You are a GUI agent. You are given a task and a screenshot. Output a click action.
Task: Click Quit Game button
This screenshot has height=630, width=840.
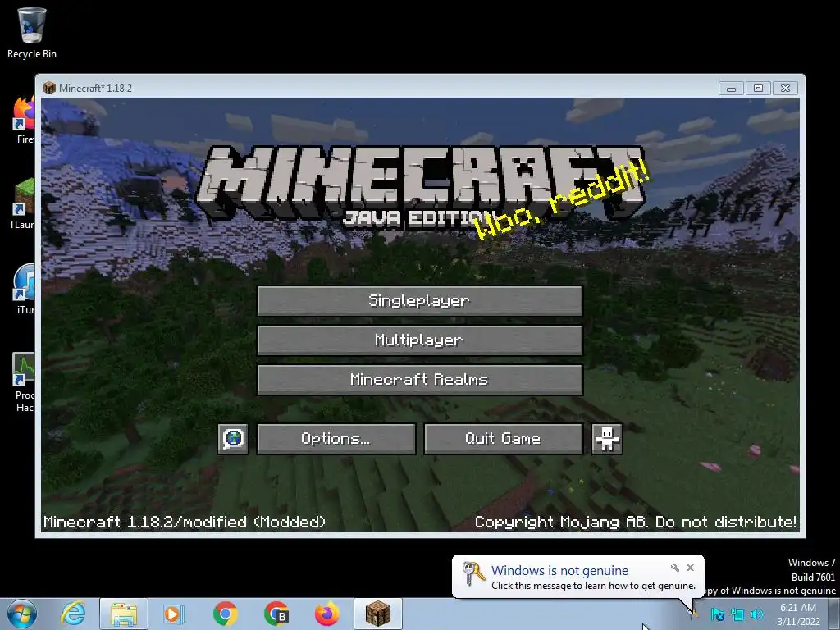pos(504,439)
